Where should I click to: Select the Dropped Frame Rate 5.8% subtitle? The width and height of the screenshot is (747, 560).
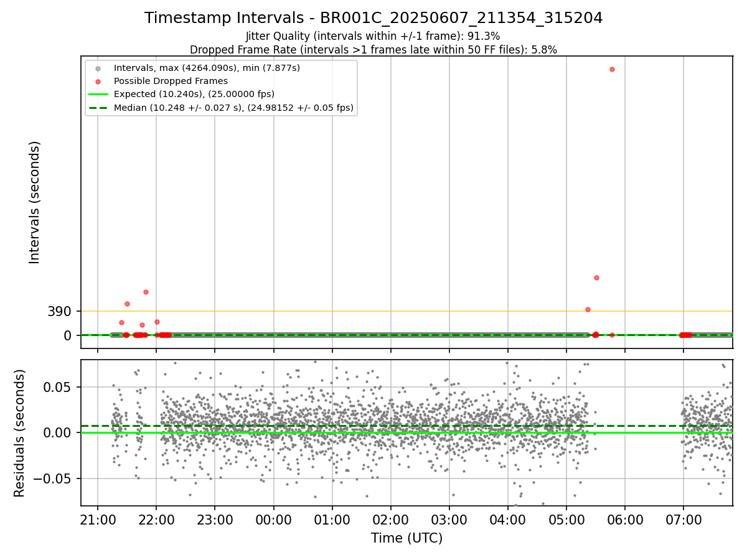click(x=374, y=50)
